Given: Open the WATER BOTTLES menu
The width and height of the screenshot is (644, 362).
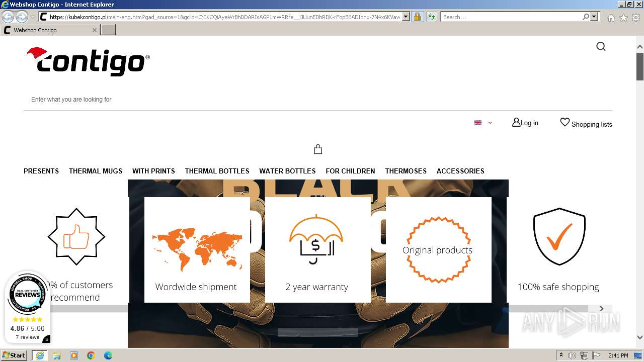Looking at the screenshot, I should click(x=287, y=171).
